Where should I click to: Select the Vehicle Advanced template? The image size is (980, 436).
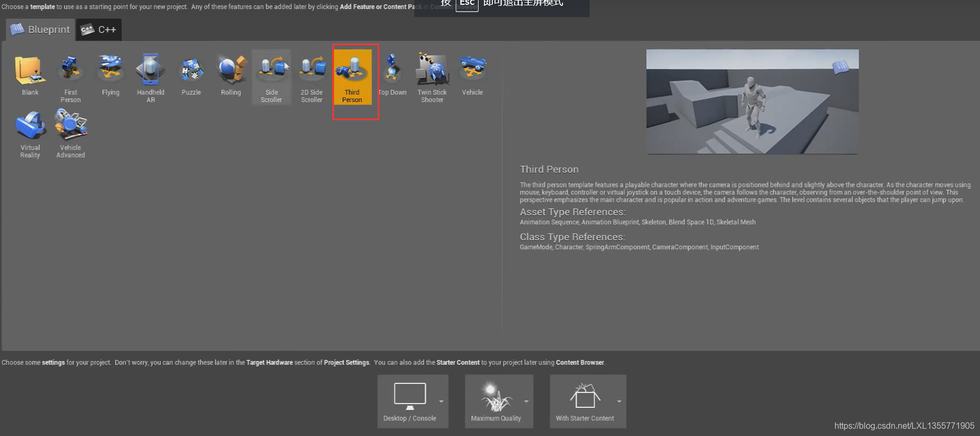point(71,132)
